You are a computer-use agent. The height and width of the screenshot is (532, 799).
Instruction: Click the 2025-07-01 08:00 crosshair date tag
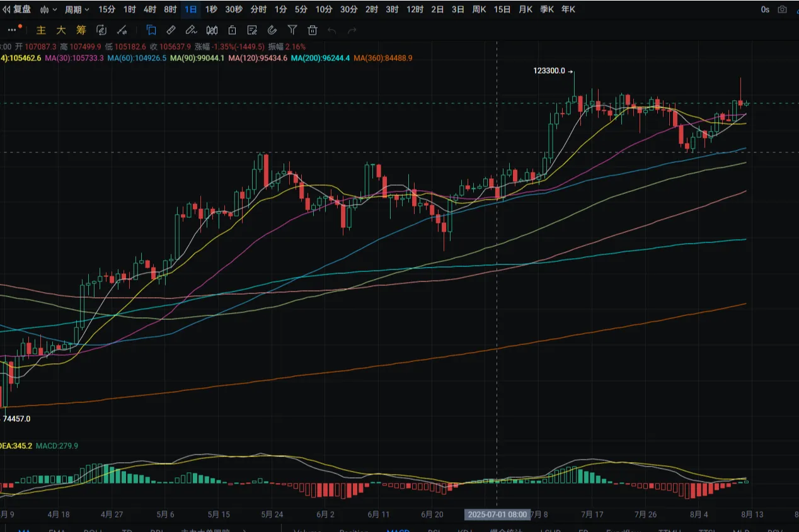click(x=497, y=514)
